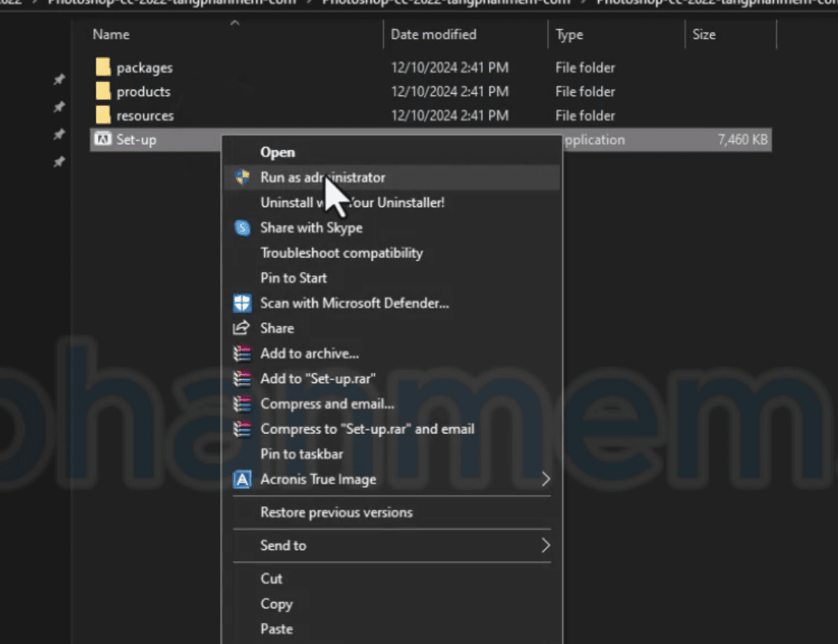Sort by the Date modified column
Image resolution: width=838 pixels, height=644 pixels.
433,34
